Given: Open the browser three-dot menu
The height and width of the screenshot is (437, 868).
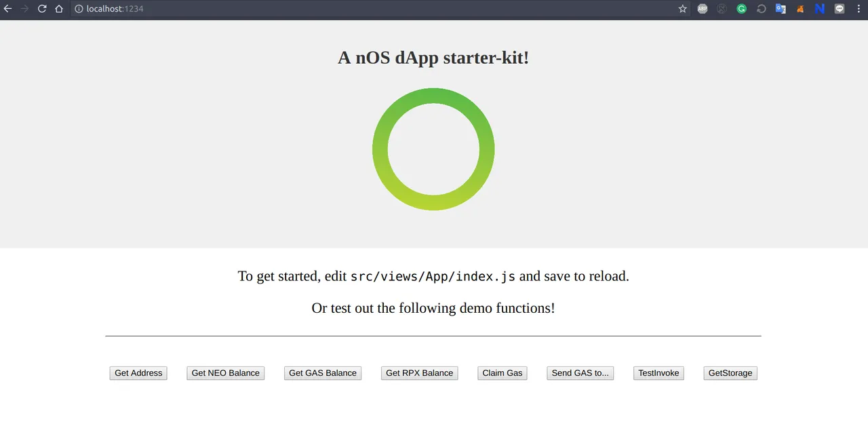Looking at the screenshot, I should click(x=858, y=9).
